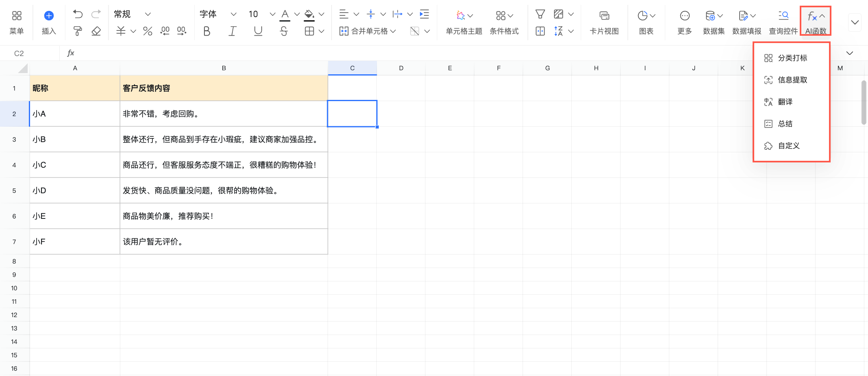
Task: Expand the borders dropdown arrow
Action: tap(321, 31)
